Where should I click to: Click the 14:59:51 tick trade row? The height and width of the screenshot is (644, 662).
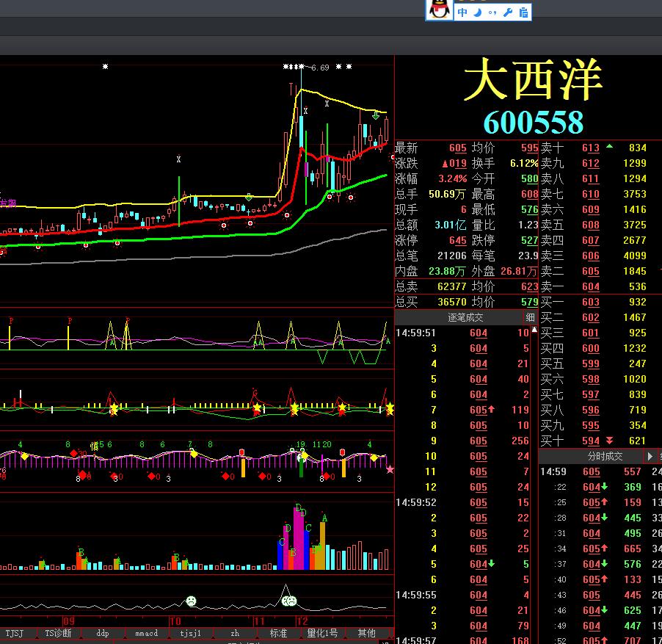click(462, 333)
